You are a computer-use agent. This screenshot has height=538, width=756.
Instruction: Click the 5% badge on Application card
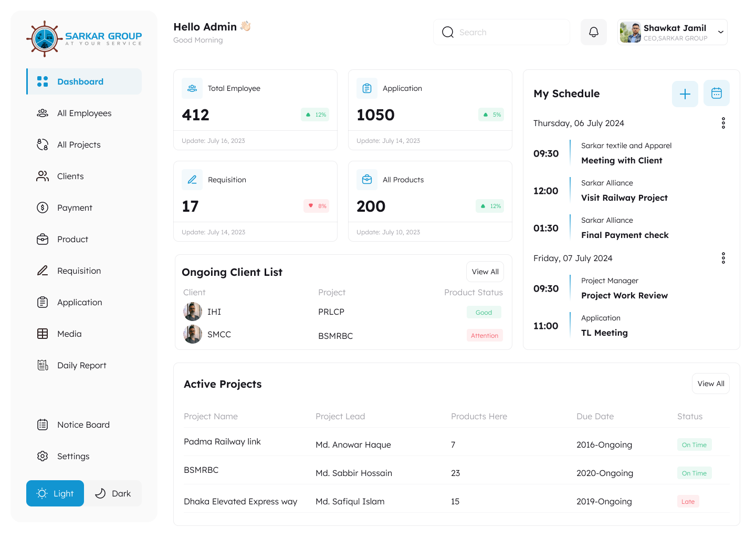coord(491,115)
